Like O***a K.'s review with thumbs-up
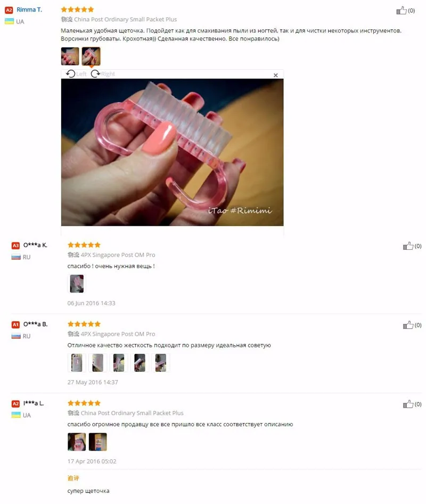 click(x=408, y=246)
